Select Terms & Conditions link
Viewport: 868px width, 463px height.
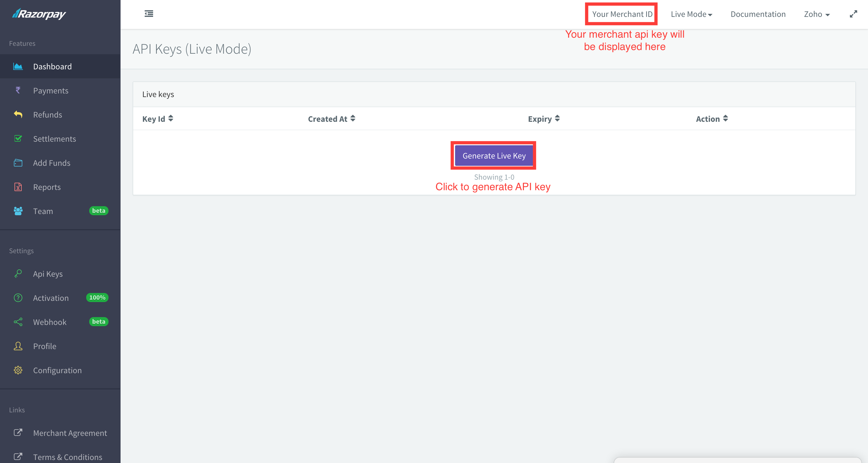click(67, 457)
